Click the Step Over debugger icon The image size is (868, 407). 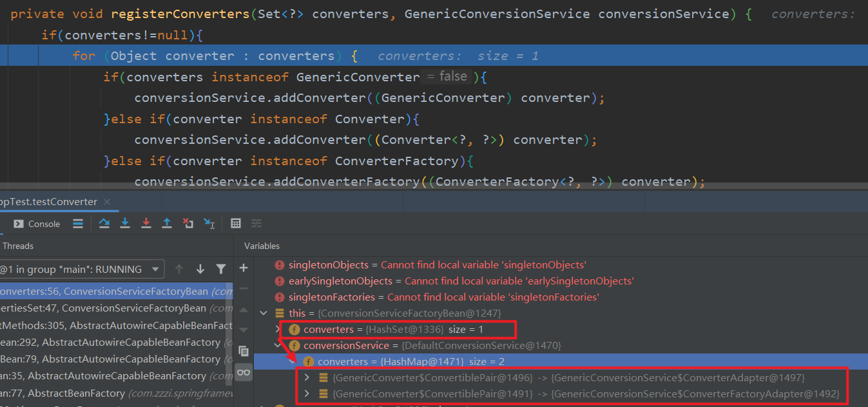pos(104,224)
